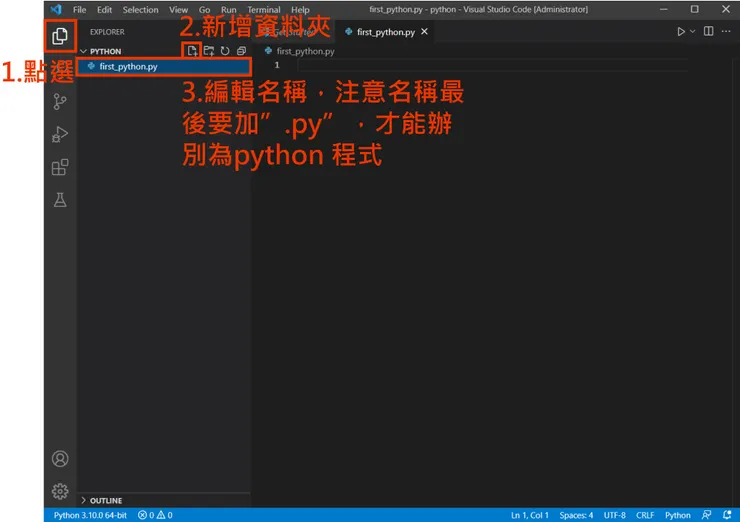
Task: Open notifications bell in status bar
Action: coord(727,515)
